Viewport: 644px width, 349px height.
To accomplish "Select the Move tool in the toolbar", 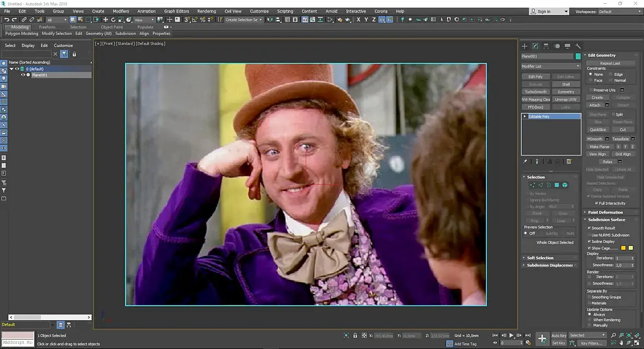I will coord(105,20).
